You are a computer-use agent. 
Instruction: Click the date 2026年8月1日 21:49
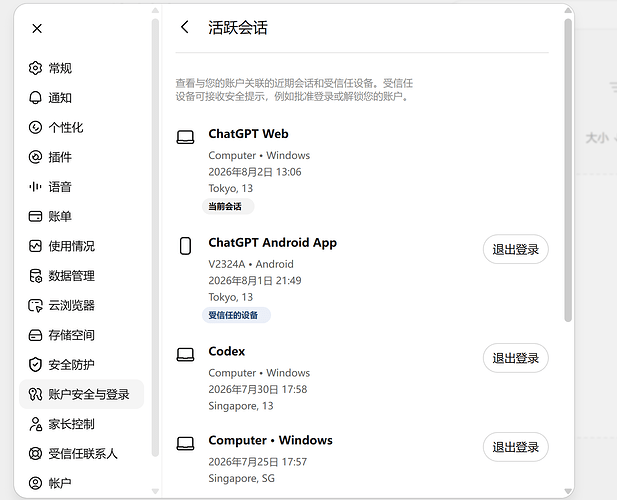[x=255, y=280]
